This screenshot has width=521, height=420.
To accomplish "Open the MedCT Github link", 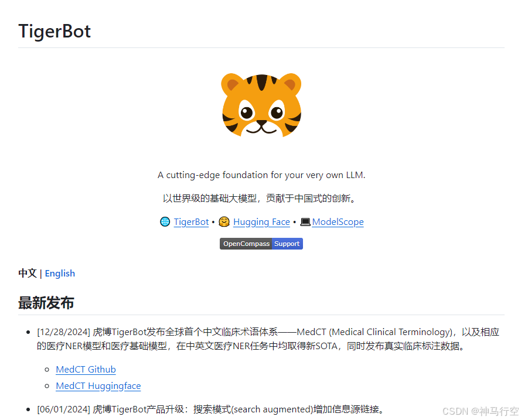I will pos(86,370).
